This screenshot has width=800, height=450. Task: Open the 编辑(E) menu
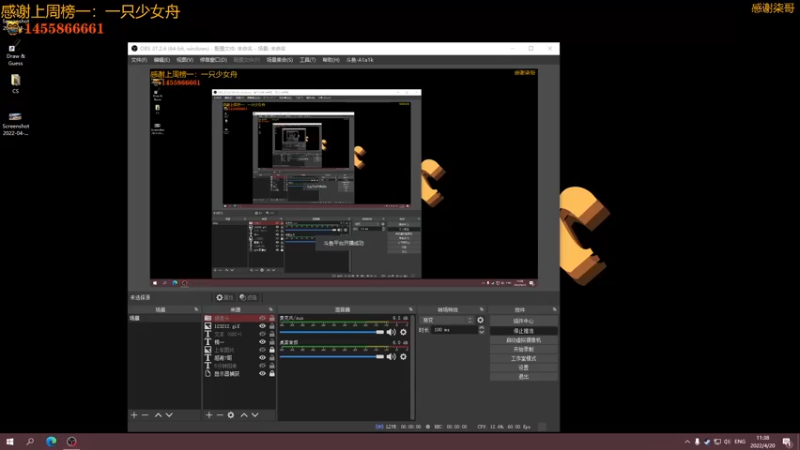click(162, 60)
